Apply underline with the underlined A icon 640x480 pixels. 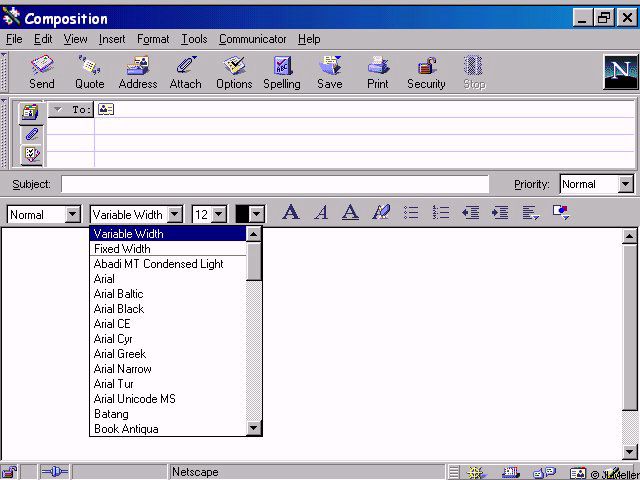351,213
